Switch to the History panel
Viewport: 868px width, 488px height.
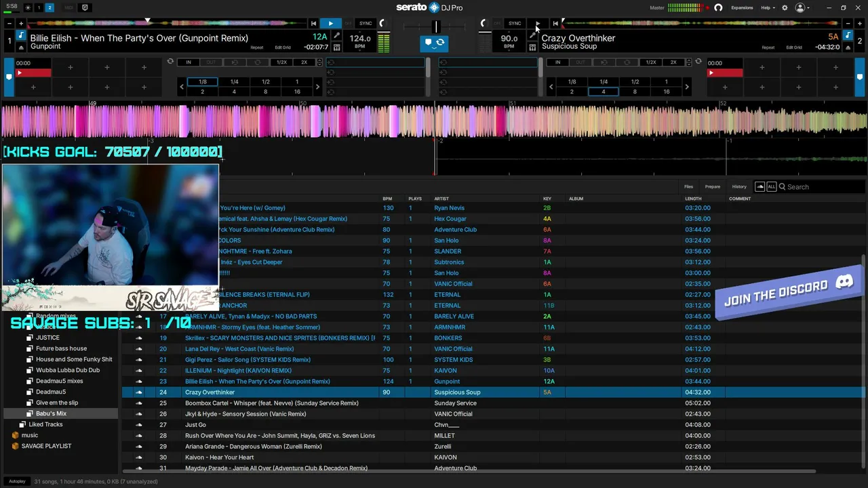click(739, 186)
